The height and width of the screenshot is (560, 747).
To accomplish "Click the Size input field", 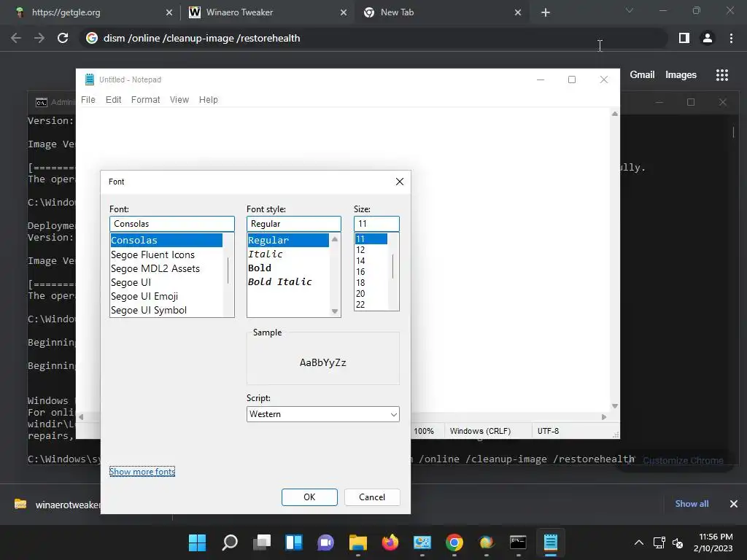I will 376,224.
